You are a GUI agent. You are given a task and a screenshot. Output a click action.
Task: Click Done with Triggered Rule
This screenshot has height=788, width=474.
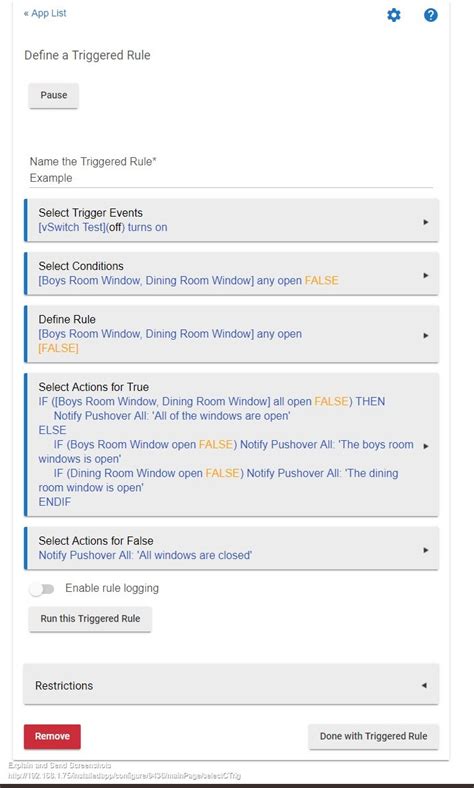[x=373, y=736]
